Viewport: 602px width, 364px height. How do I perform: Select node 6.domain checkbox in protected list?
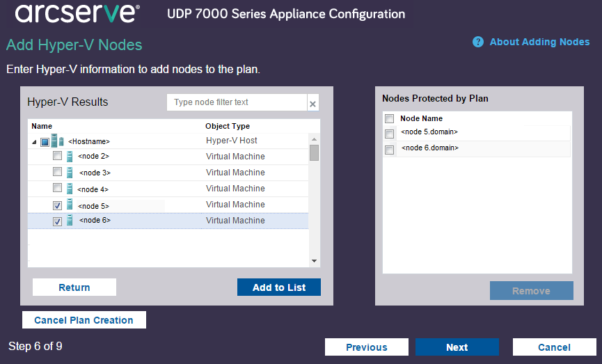tap(390, 150)
